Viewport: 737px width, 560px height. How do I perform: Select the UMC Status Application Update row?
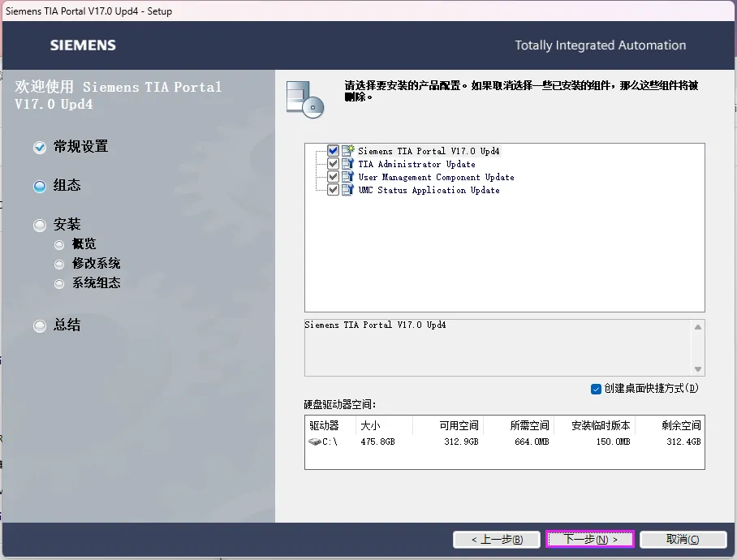pyautogui.click(x=429, y=190)
